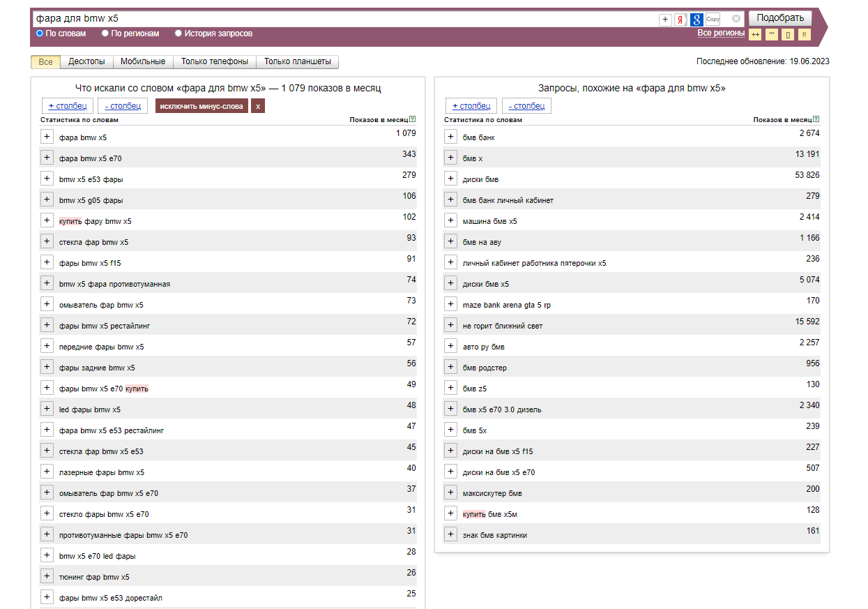Click '- столбец' in the left panel
Image resolution: width=868 pixels, height=609 pixels.
tap(123, 106)
